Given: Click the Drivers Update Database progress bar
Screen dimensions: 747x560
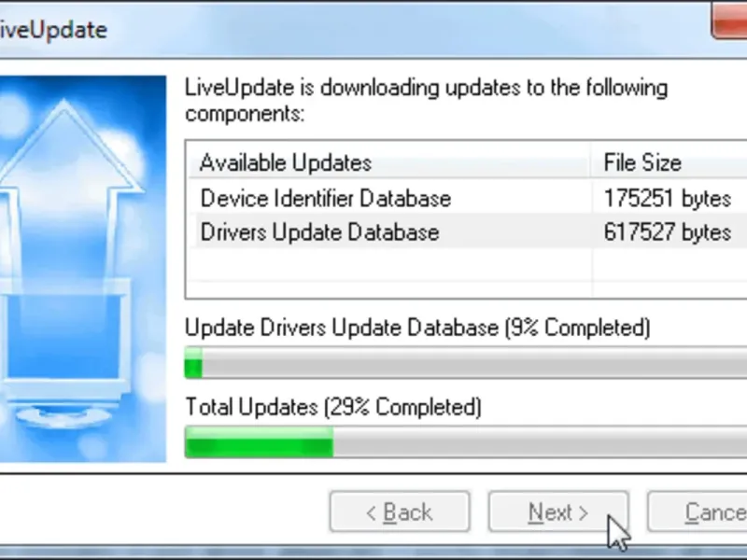Looking at the screenshot, I should click(x=465, y=363).
